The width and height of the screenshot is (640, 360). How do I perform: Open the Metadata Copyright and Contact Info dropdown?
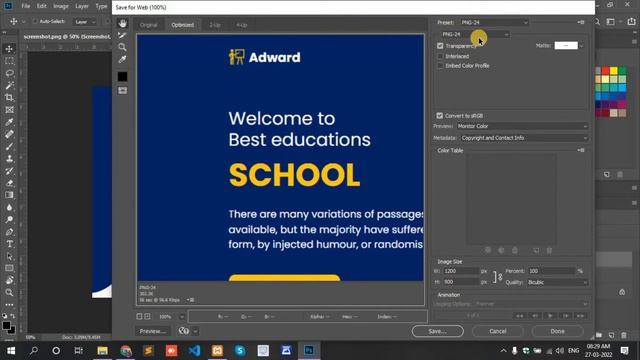[524, 138]
